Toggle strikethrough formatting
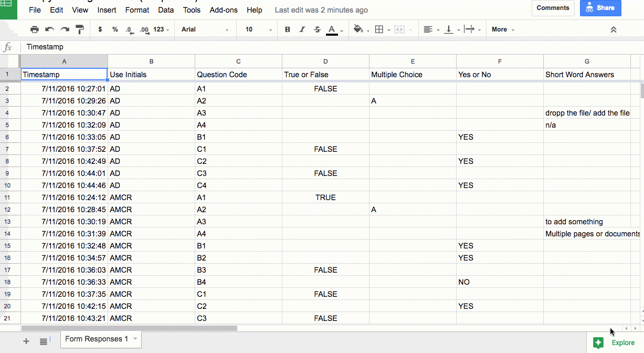Image resolution: width=644 pixels, height=353 pixels. pos(317,29)
